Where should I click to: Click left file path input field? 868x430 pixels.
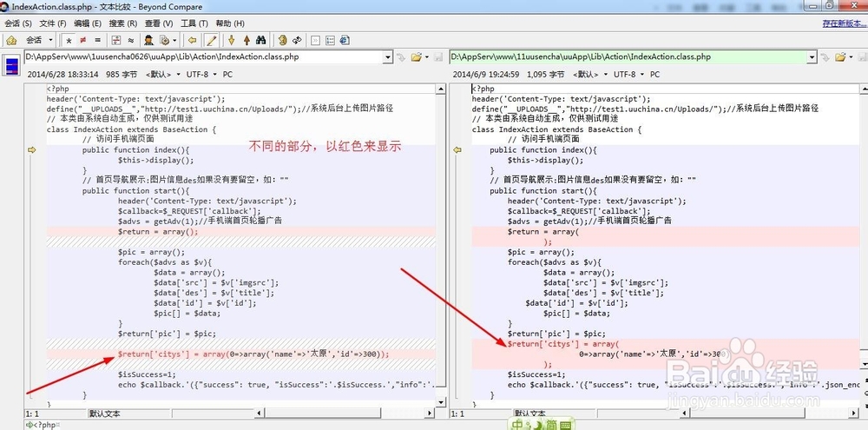203,56
